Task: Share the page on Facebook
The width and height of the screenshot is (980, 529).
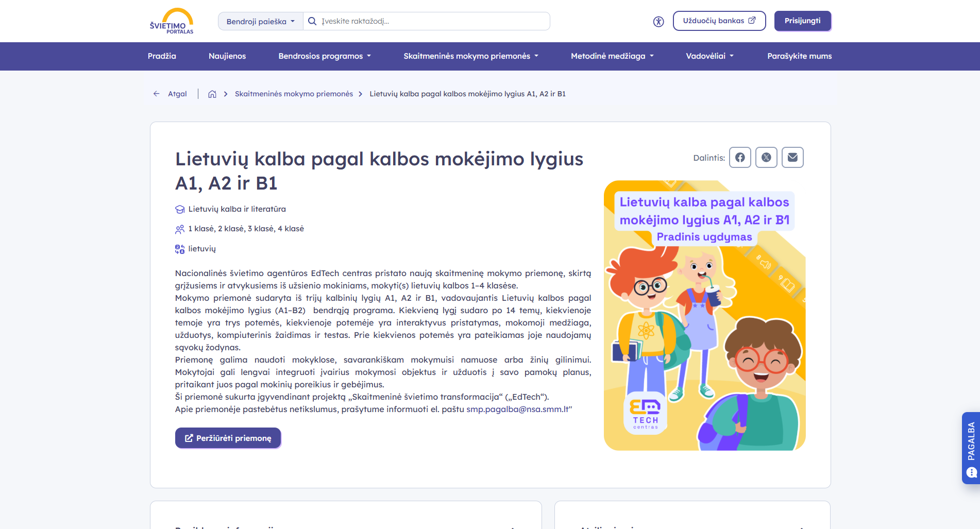Action: [x=740, y=158]
